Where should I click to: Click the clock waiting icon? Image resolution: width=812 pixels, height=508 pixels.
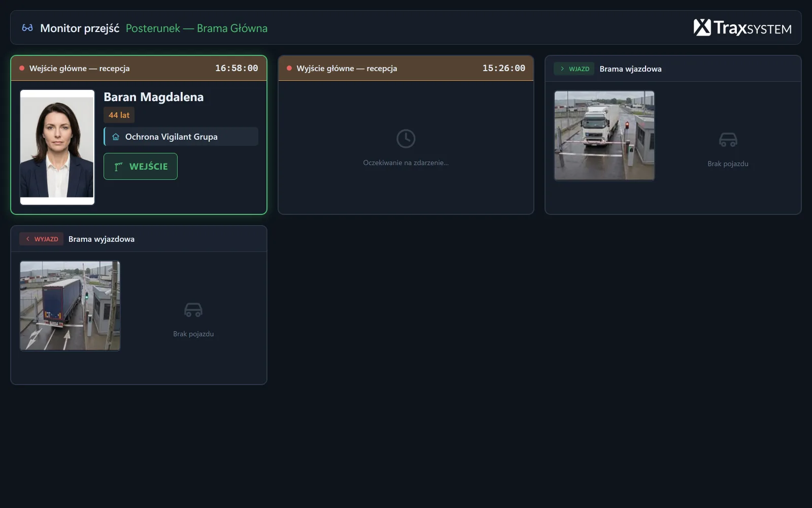406,139
